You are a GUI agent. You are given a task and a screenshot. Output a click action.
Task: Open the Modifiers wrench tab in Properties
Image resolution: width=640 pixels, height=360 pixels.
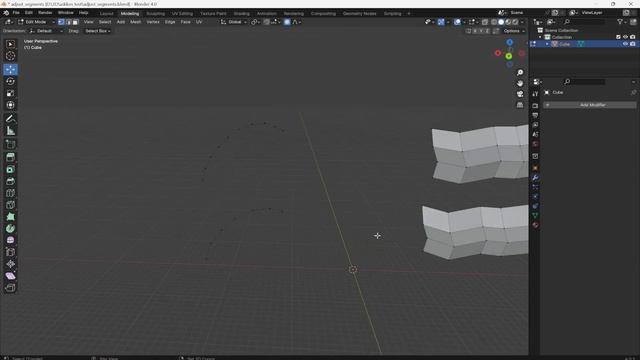535,178
